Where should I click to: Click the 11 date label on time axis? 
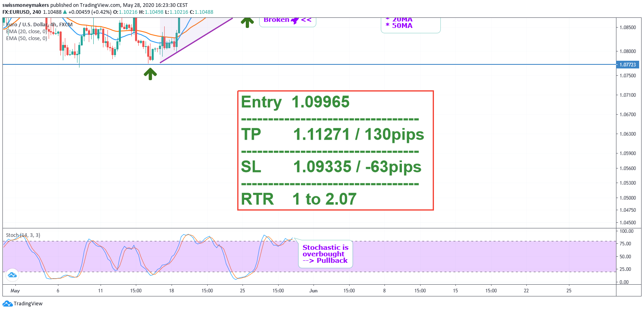pos(101,291)
